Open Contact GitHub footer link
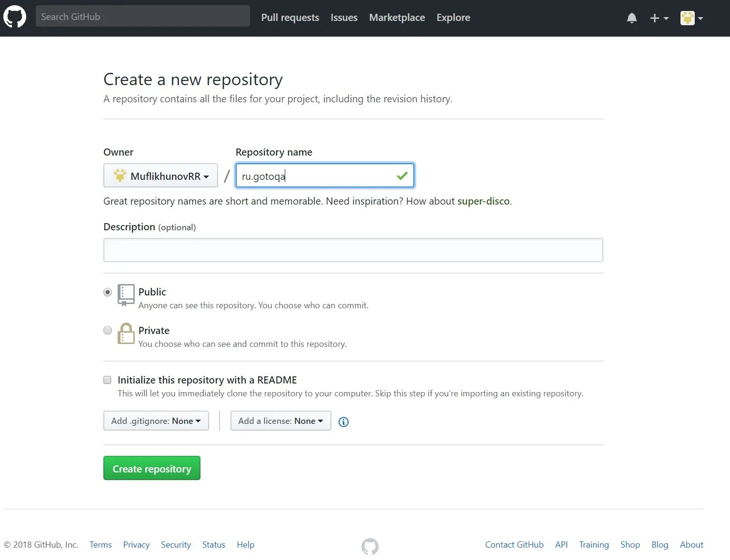The height and width of the screenshot is (560, 730). 514,545
